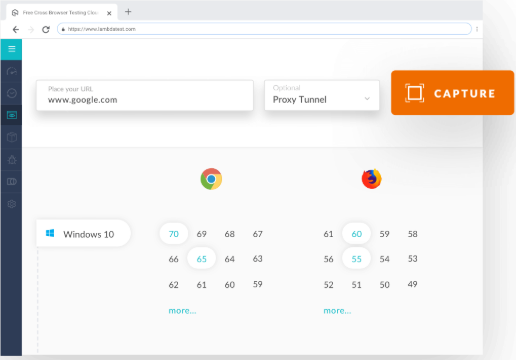Click the browser forward arrow
Viewport: 516px width, 360px height.
point(31,30)
